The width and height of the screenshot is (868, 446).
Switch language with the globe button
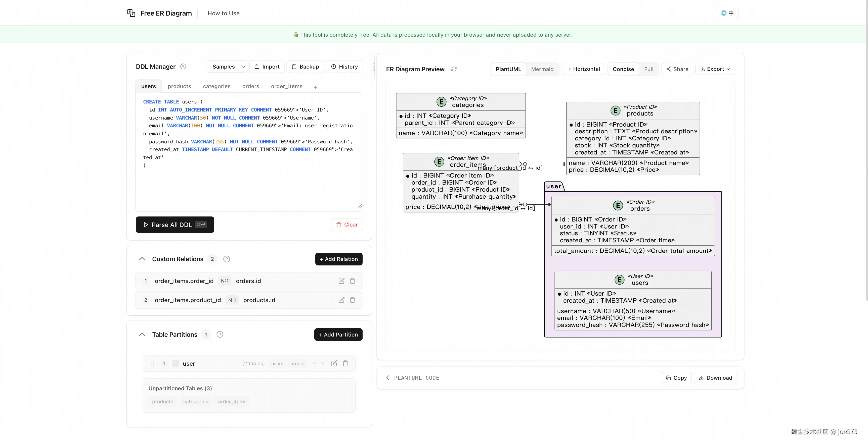[727, 13]
